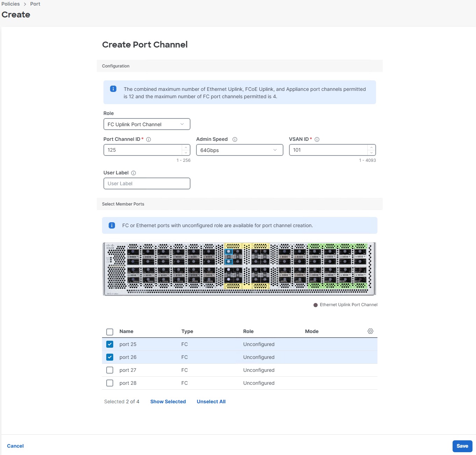Click FC type in port 26 row
The image size is (476, 455).
click(185, 357)
